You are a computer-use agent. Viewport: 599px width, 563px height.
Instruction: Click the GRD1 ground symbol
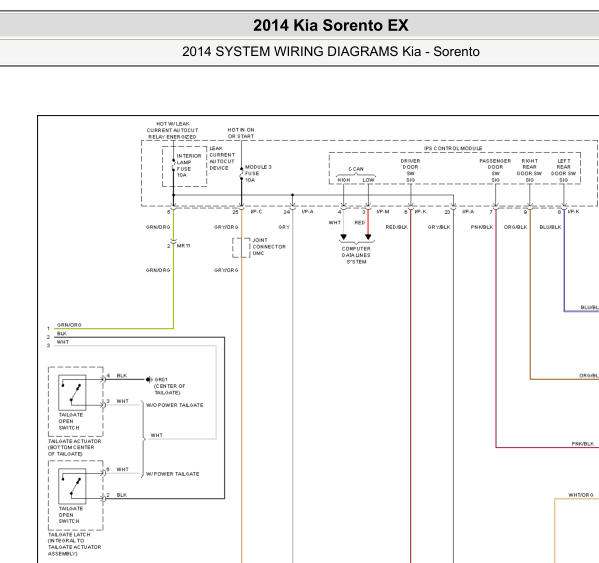pos(149,380)
